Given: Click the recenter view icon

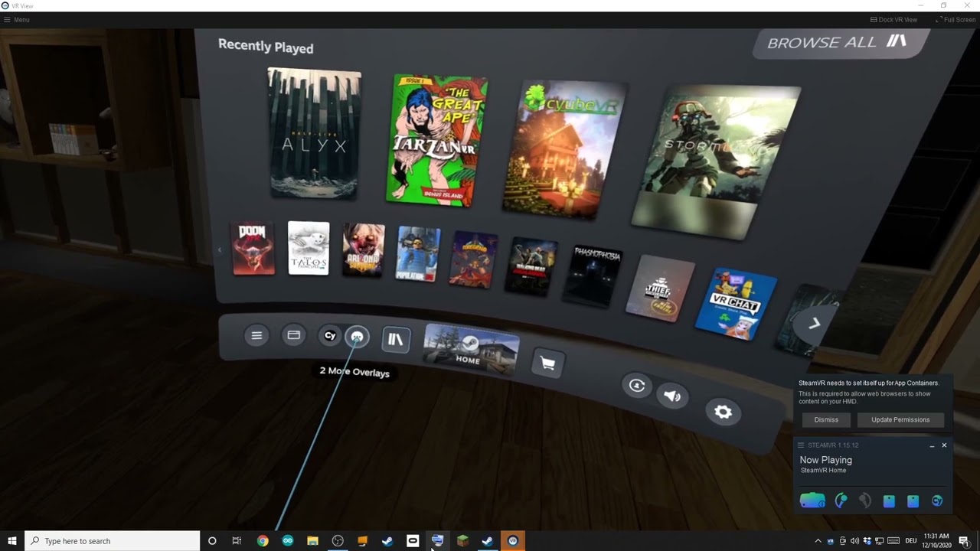Looking at the screenshot, I should 637,386.
